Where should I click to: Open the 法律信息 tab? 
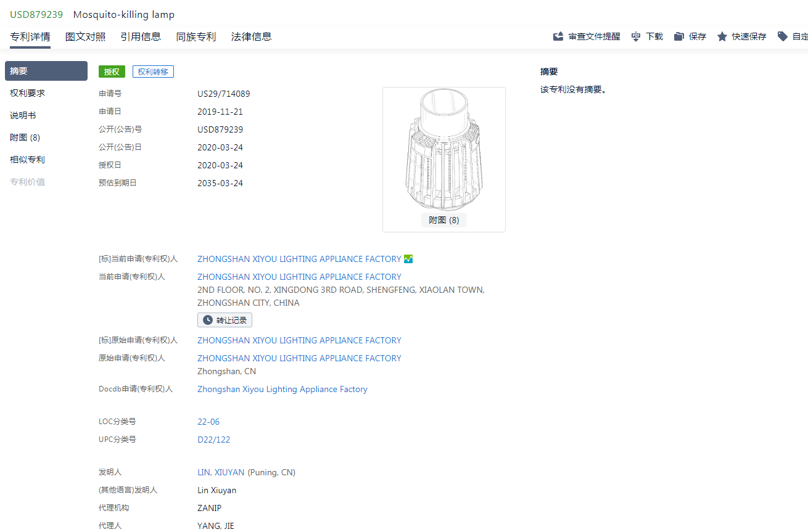click(251, 36)
